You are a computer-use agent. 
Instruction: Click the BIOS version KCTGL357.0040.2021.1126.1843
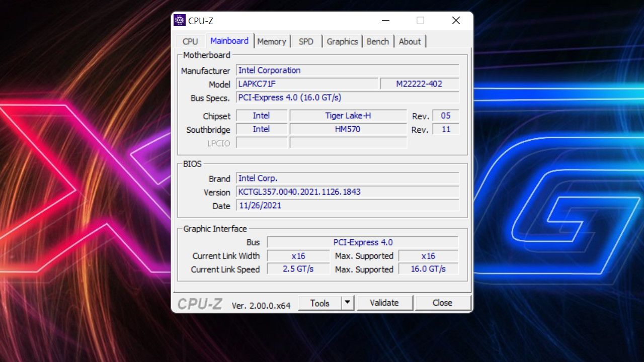pos(348,192)
